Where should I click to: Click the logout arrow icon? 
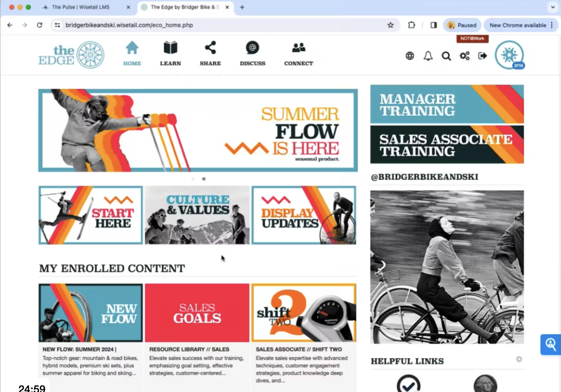(482, 56)
